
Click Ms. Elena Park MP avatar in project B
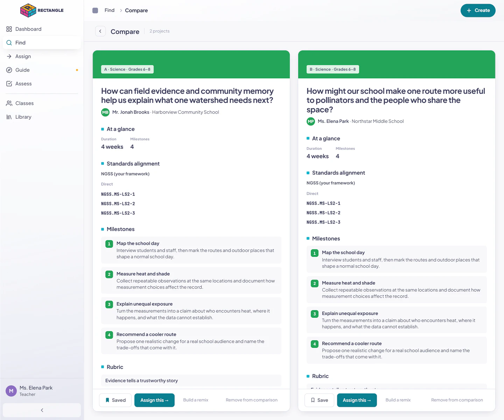click(x=311, y=121)
